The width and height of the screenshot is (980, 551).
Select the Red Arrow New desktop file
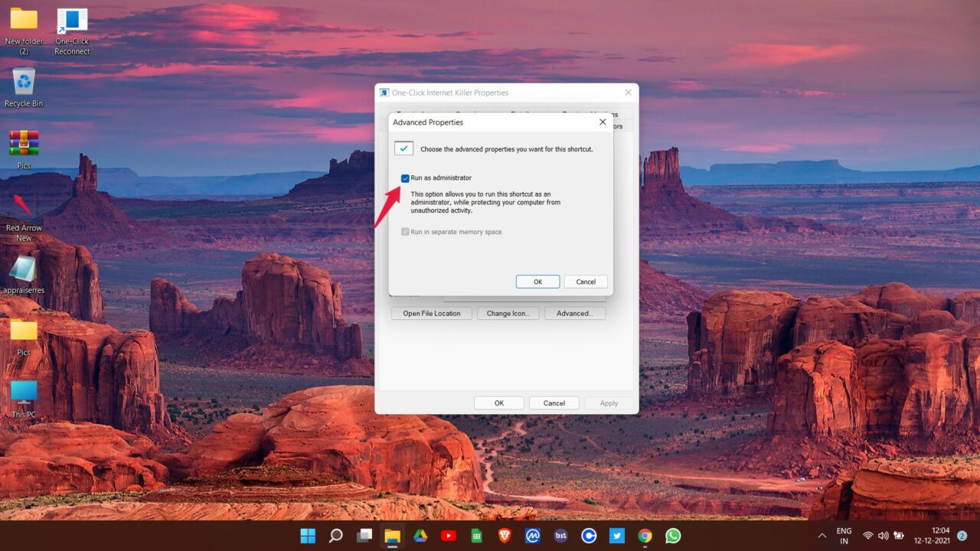pyautogui.click(x=24, y=217)
